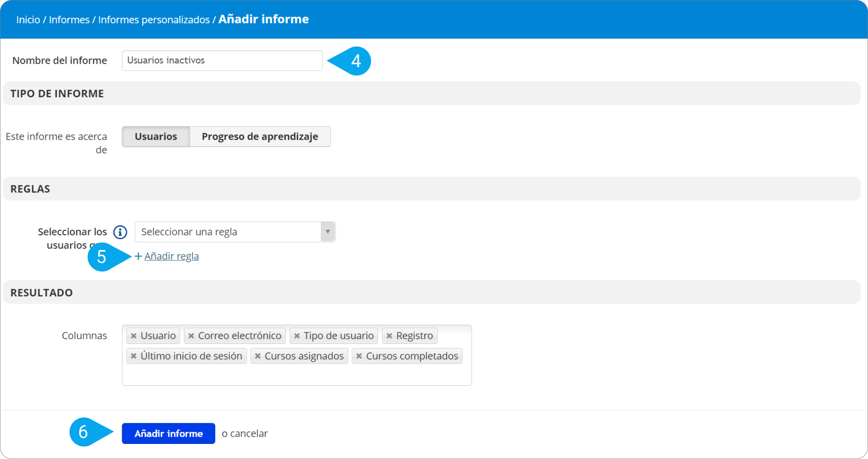This screenshot has width=868, height=459.
Task: Remove the Tipo de usuario column tag
Action: [x=297, y=336]
